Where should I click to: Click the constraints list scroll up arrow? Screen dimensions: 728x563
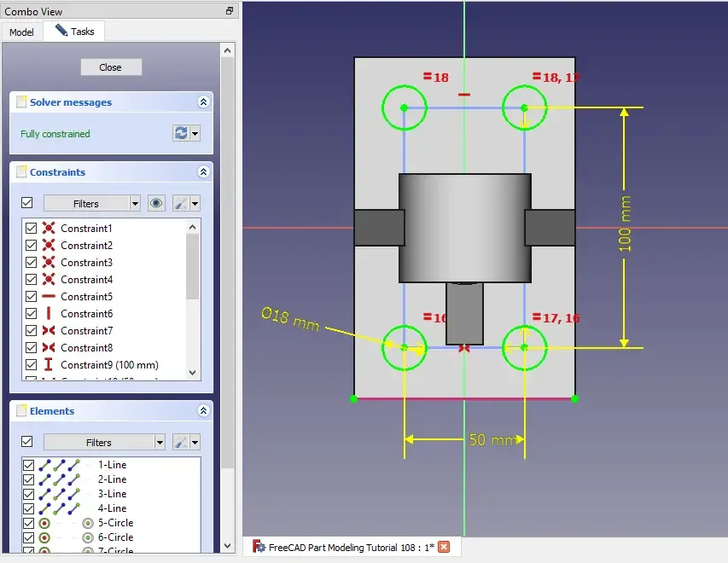click(x=193, y=227)
